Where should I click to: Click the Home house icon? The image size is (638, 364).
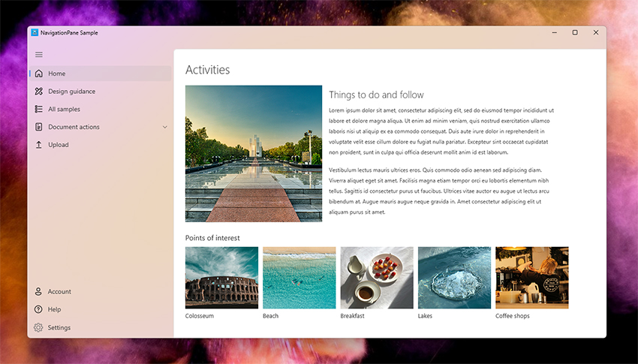click(39, 74)
